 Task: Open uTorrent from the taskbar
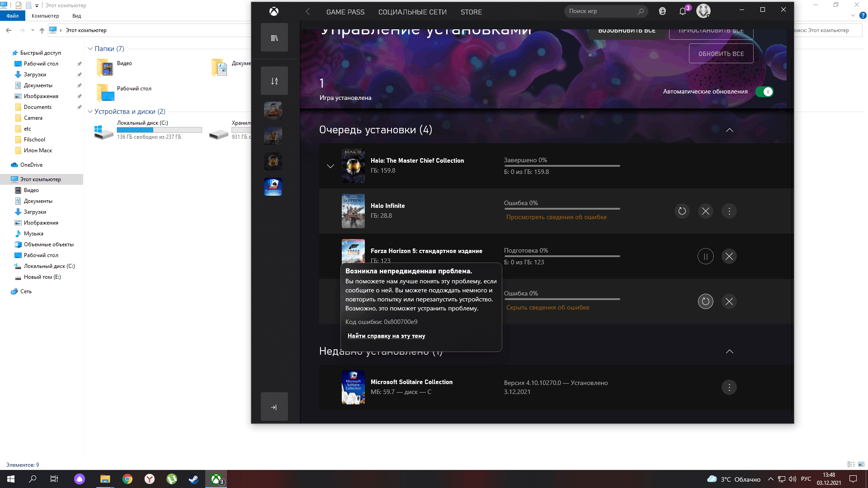[x=172, y=479]
